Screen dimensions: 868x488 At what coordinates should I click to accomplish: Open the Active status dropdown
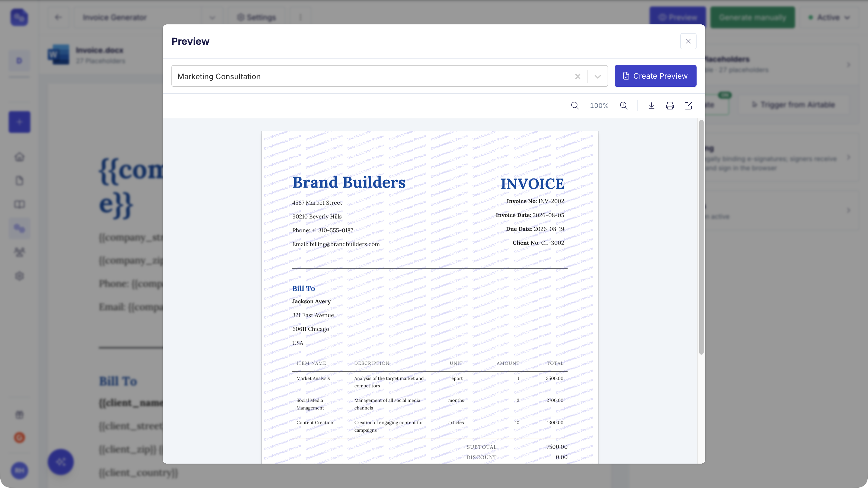829,18
